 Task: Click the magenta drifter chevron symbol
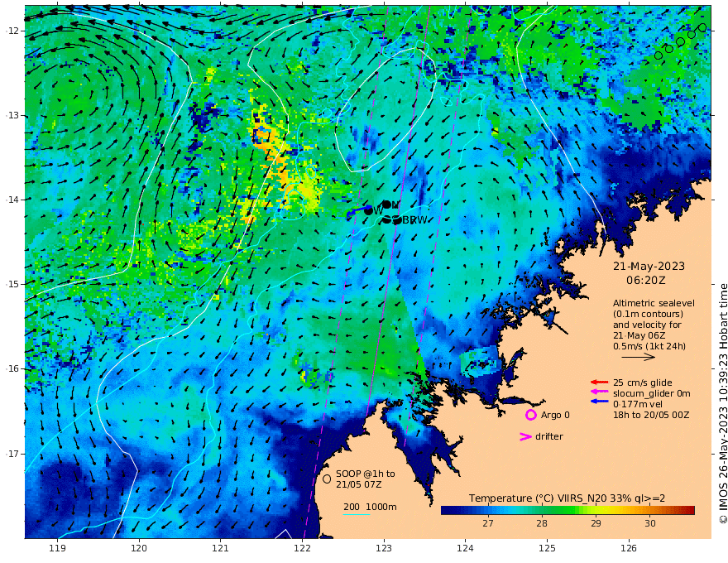pyautogui.click(x=525, y=436)
